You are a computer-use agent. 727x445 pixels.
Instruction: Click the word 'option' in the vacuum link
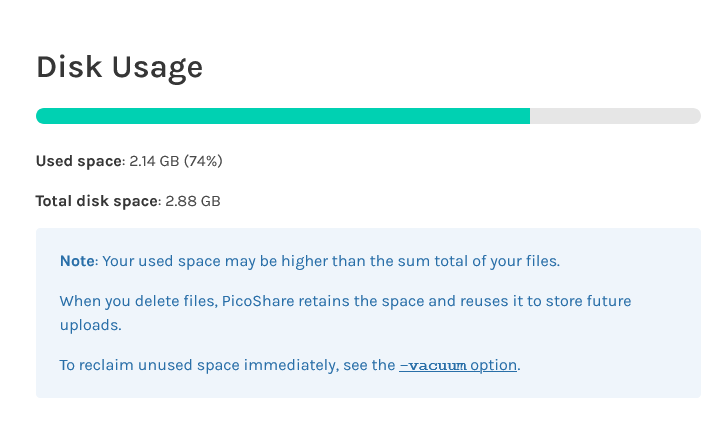click(x=493, y=365)
